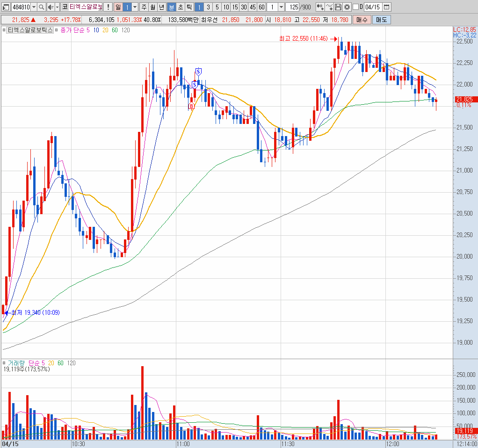Toggle the 일 (daily) chart period
This screenshot has width=478, height=448.
(117, 7)
